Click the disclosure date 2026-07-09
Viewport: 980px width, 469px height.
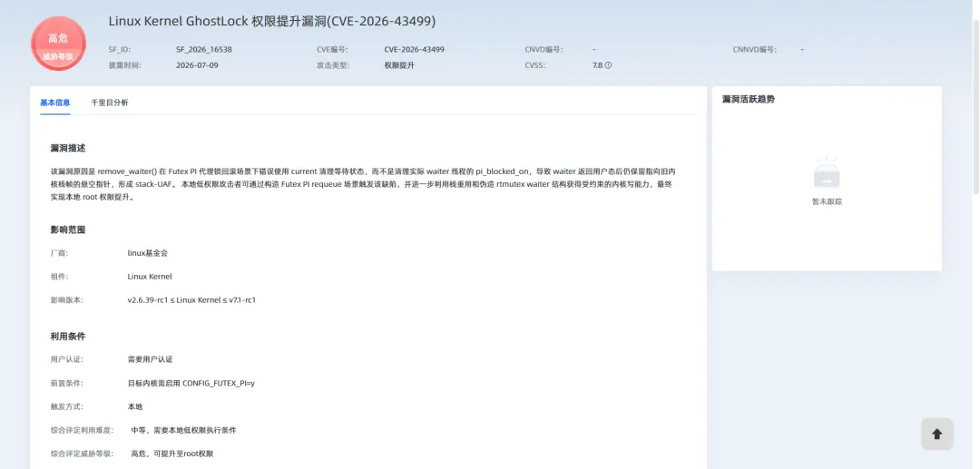pos(197,65)
